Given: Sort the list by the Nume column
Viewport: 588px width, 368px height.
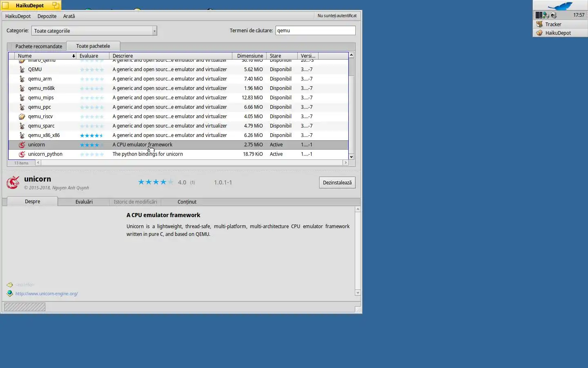Looking at the screenshot, I should click(45, 56).
